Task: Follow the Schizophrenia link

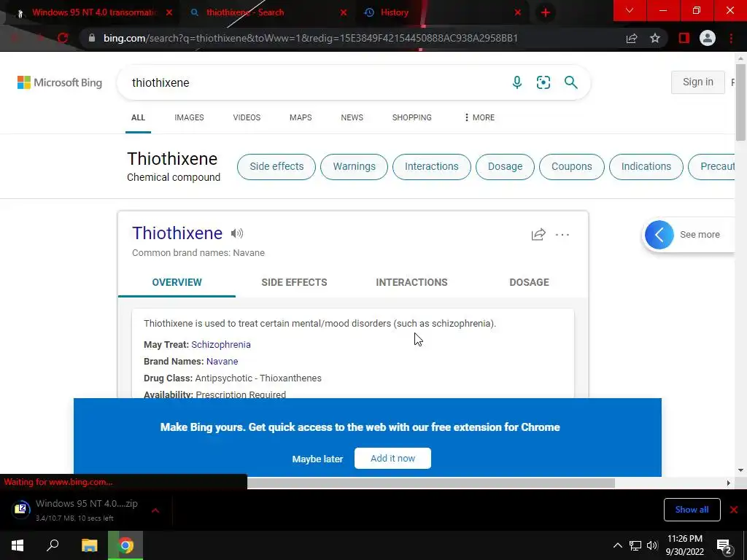Action: point(221,344)
